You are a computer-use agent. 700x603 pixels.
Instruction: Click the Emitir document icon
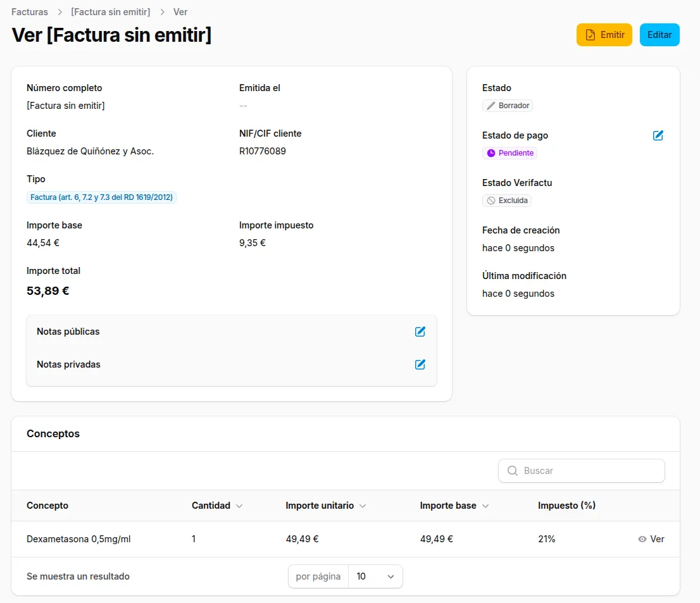(x=590, y=35)
